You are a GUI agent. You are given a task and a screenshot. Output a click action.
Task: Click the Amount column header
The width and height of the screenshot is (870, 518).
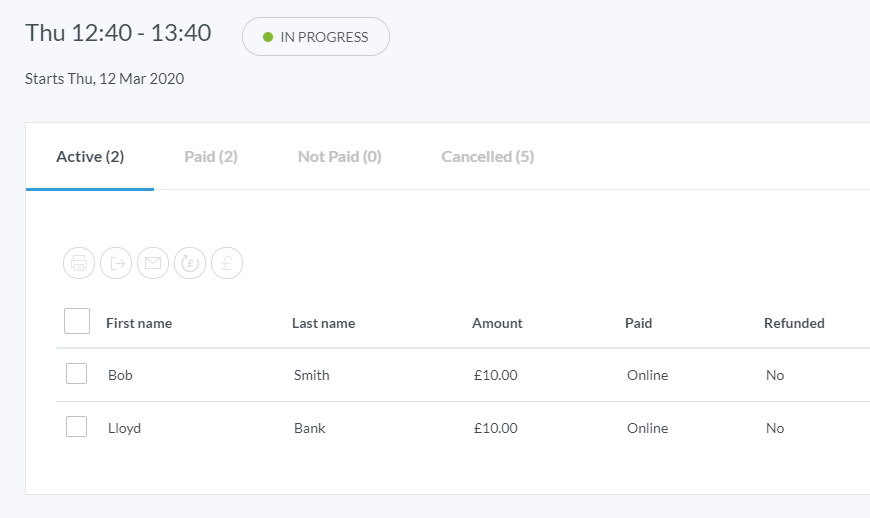(497, 323)
